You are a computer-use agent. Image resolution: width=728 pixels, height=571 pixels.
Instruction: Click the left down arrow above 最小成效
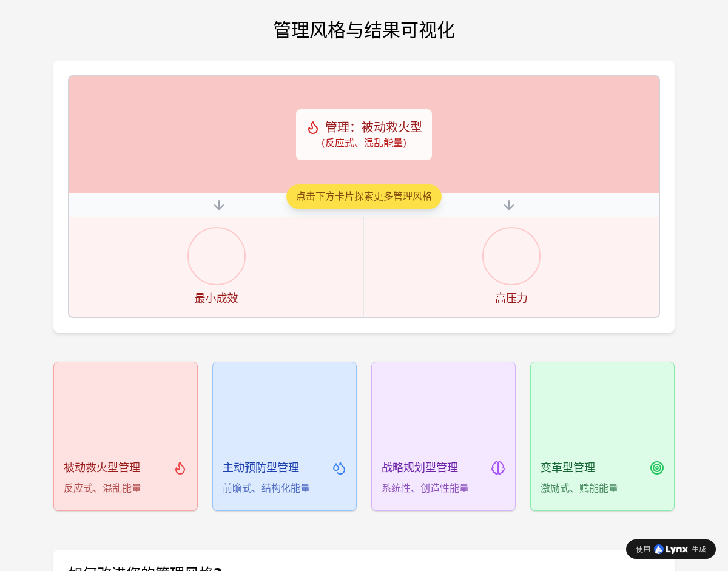click(219, 205)
